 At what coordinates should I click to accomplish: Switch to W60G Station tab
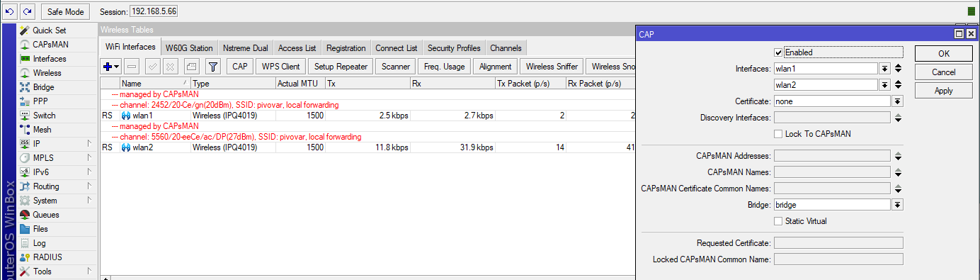(189, 48)
